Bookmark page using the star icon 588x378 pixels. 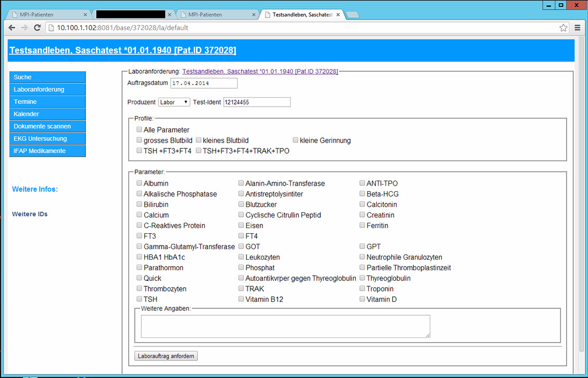tap(563, 27)
